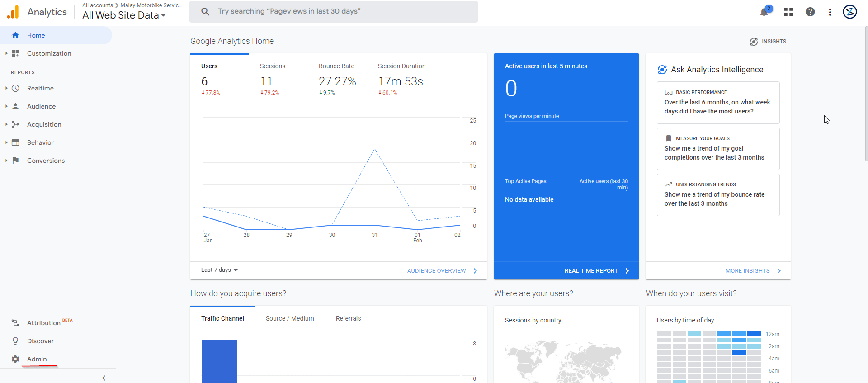Image resolution: width=868 pixels, height=383 pixels.
Task: Click the Attribution beta icon
Action: [x=15, y=323]
